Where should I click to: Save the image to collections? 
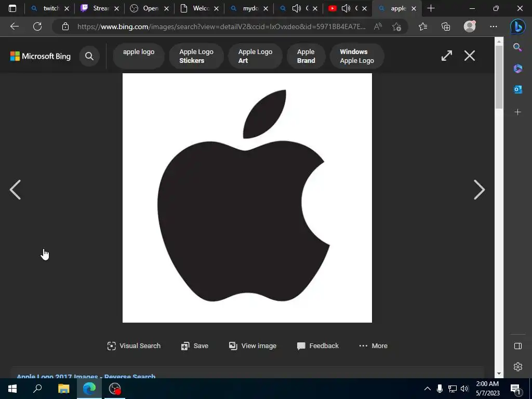coord(195,345)
